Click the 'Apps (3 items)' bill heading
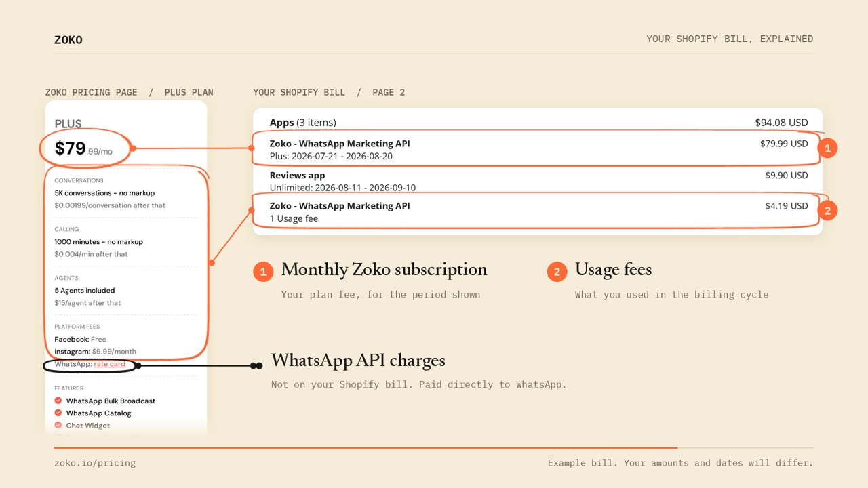The height and width of the screenshot is (488, 868). [x=302, y=123]
